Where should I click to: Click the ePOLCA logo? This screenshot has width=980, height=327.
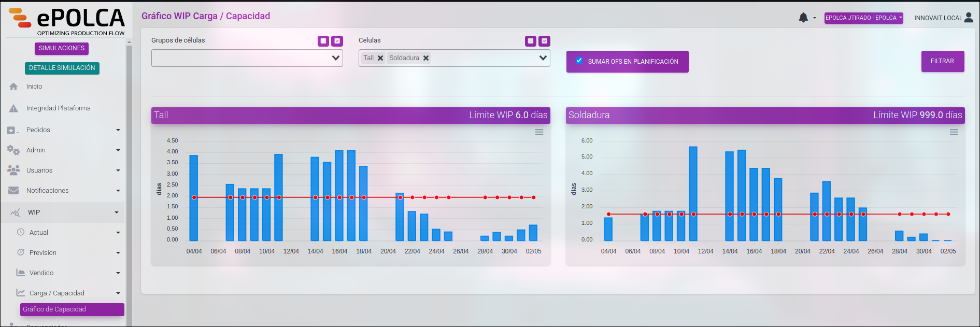(x=66, y=21)
